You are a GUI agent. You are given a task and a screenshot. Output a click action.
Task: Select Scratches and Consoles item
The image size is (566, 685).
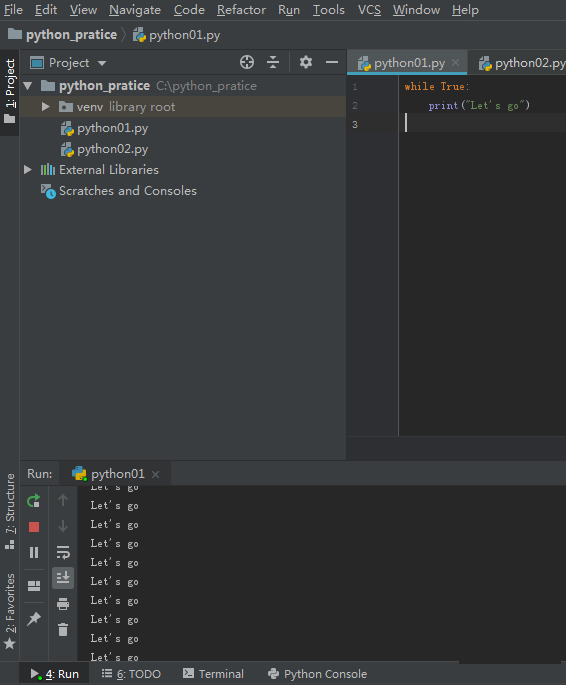128,191
